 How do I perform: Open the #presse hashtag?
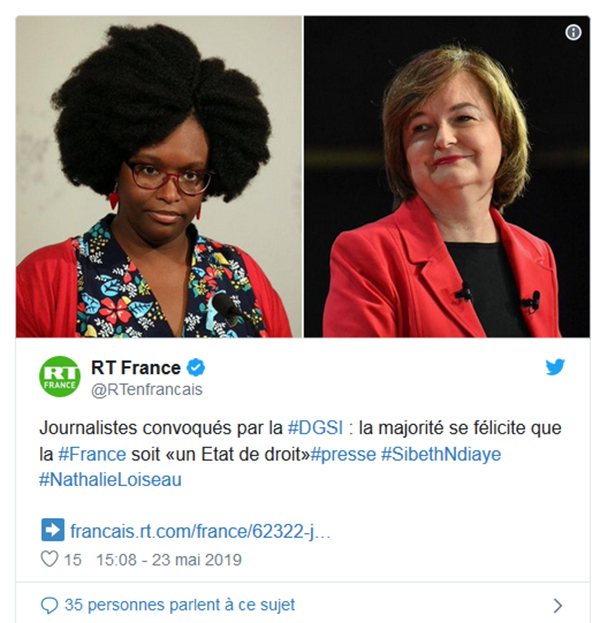click(343, 454)
